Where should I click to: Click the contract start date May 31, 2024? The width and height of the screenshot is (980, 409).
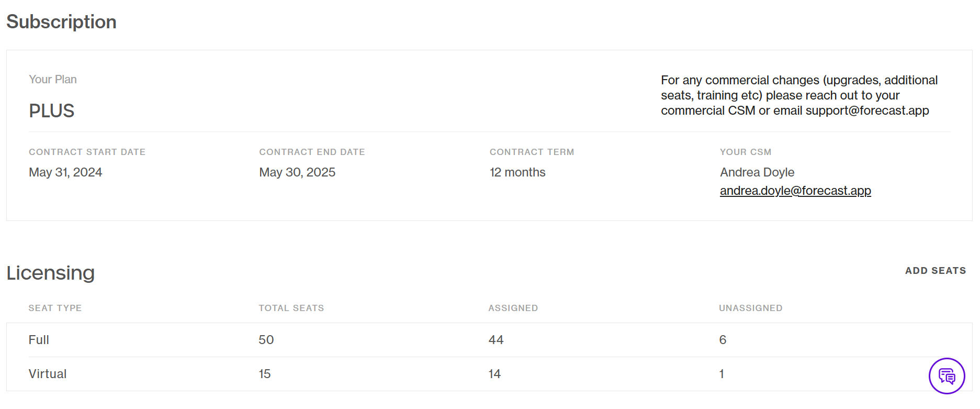[x=65, y=172]
